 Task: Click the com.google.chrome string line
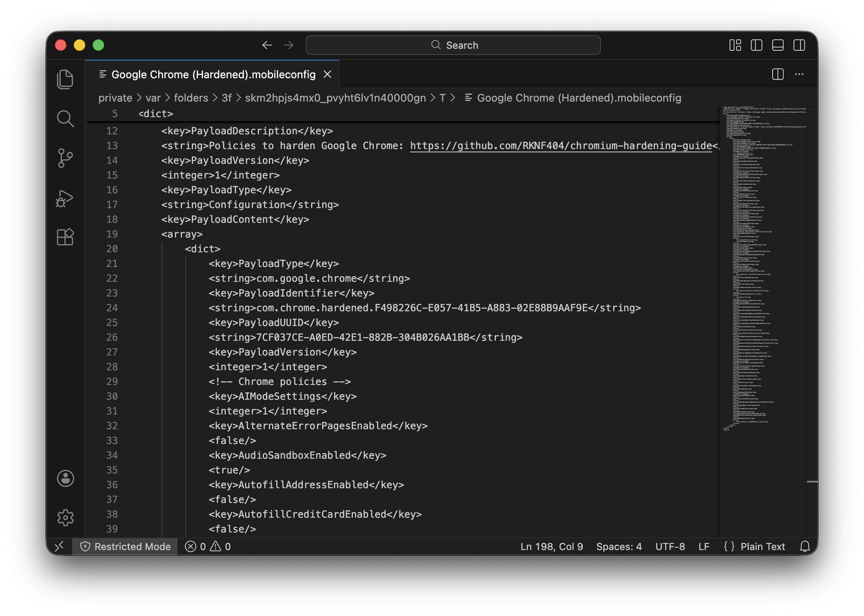click(x=309, y=278)
